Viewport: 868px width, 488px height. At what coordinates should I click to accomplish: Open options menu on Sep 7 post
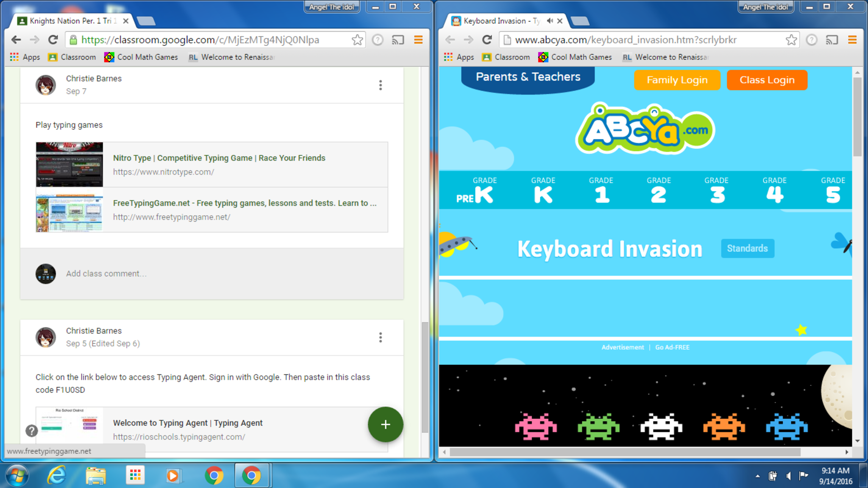(380, 85)
